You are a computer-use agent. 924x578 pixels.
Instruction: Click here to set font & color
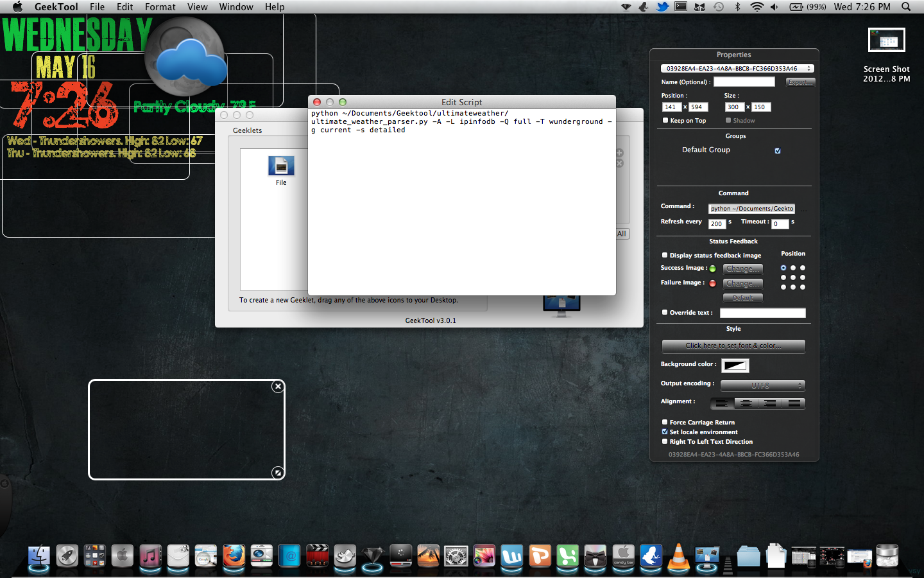[x=733, y=346]
